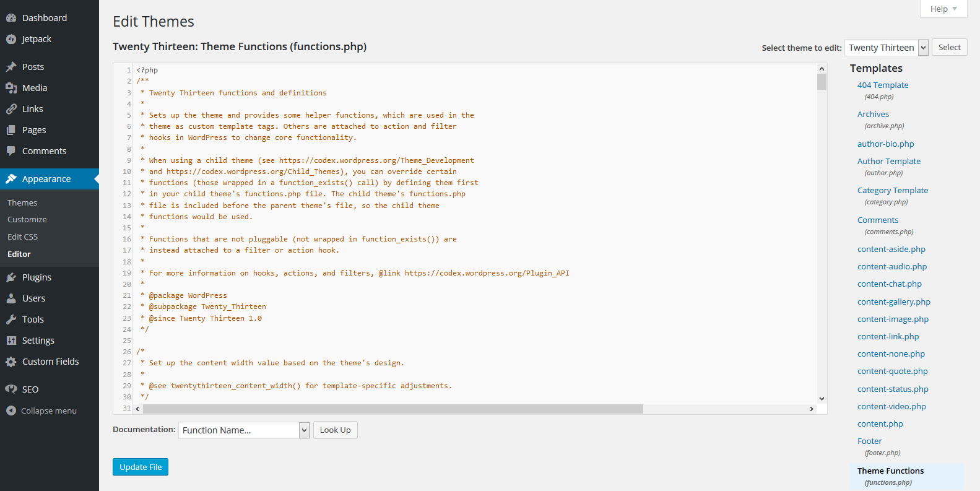This screenshot has width=980, height=491.
Task: Open the Footer template link
Action: (870, 441)
